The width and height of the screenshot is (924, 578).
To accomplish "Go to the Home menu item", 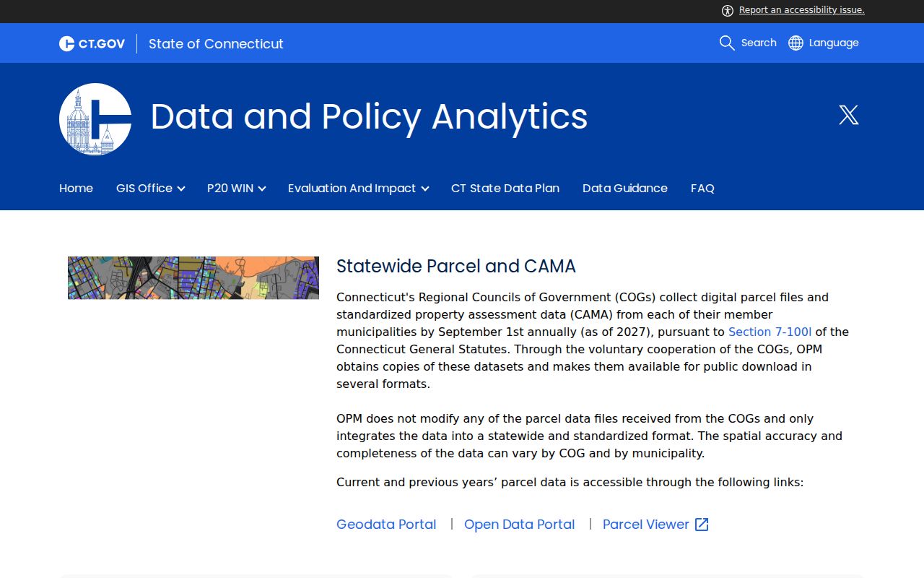I will [76, 188].
